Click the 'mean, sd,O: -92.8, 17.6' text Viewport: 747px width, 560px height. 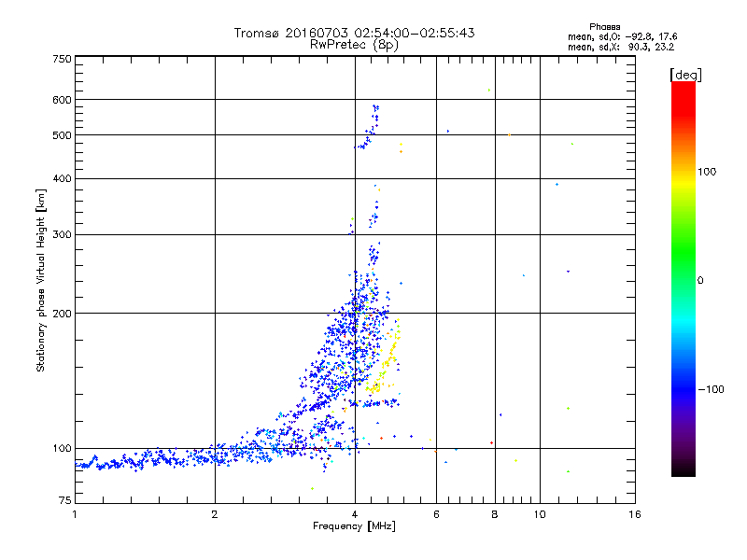coord(622,36)
